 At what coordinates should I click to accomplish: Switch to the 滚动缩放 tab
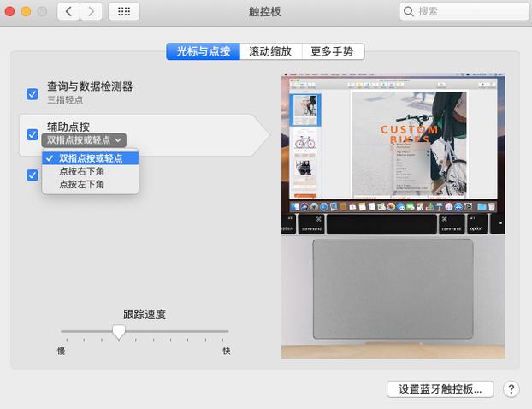coord(270,51)
